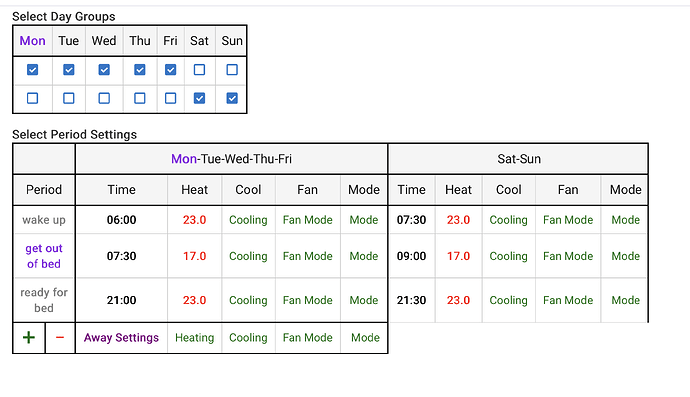Change weekend heat 17.0 value
690x397 pixels.
pyautogui.click(x=459, y=256)
